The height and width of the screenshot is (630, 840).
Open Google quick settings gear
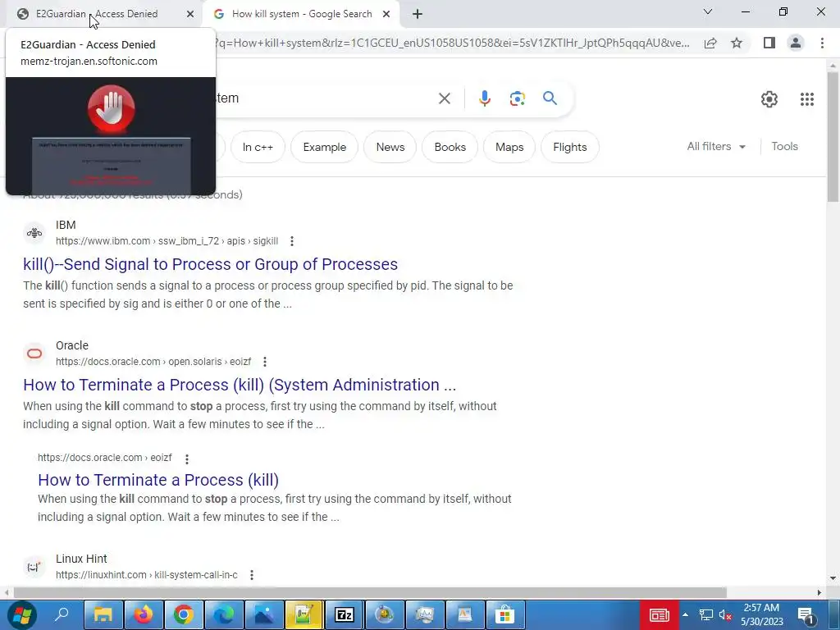769,99
